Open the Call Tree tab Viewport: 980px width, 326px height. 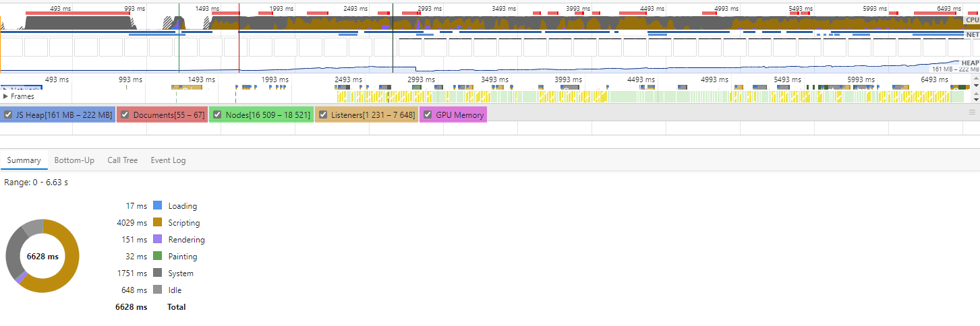(x=122, y=160)
